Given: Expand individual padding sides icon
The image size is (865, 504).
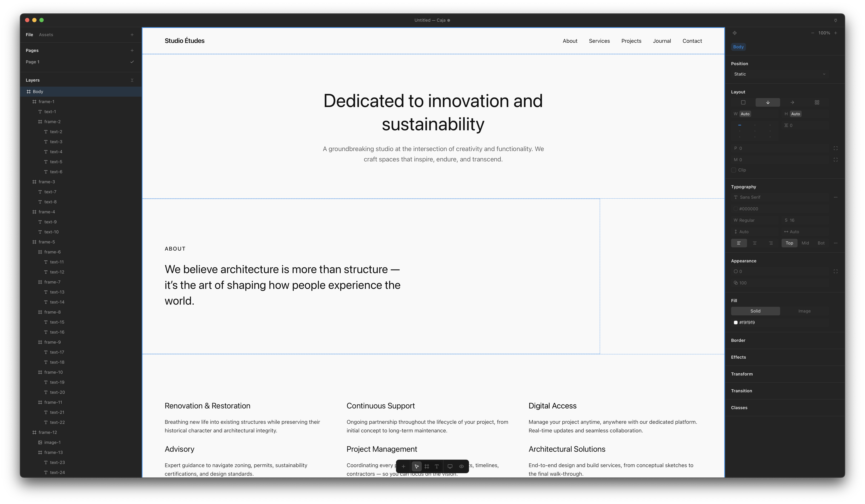Looking at the screenshot, I should tap(835, 148).
